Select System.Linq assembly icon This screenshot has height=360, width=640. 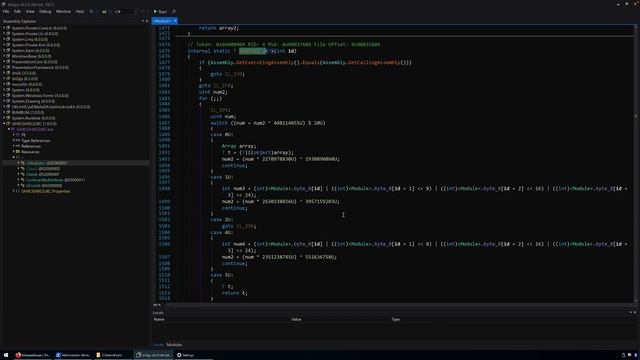[8, 40]
